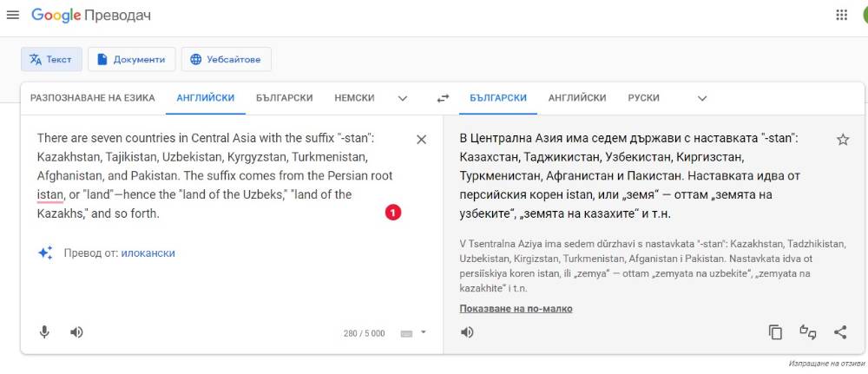
Task: Open the red suggestion count badge
Action: [393, 213]
